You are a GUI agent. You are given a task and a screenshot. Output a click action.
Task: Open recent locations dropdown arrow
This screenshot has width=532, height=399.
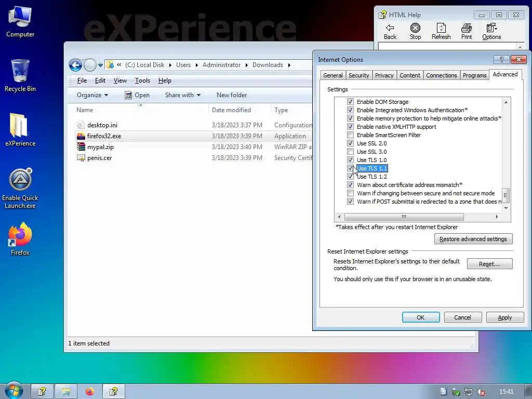click(x=100, y=65)
